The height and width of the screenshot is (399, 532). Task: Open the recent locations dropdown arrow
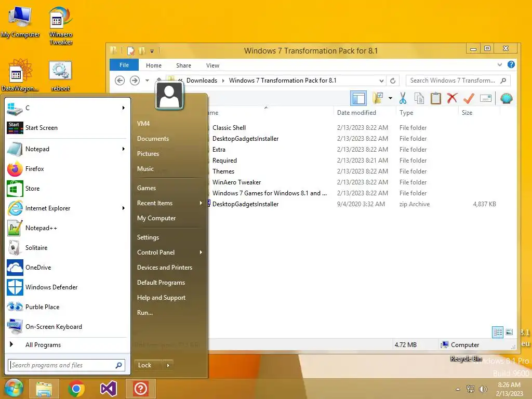point(147,81)
